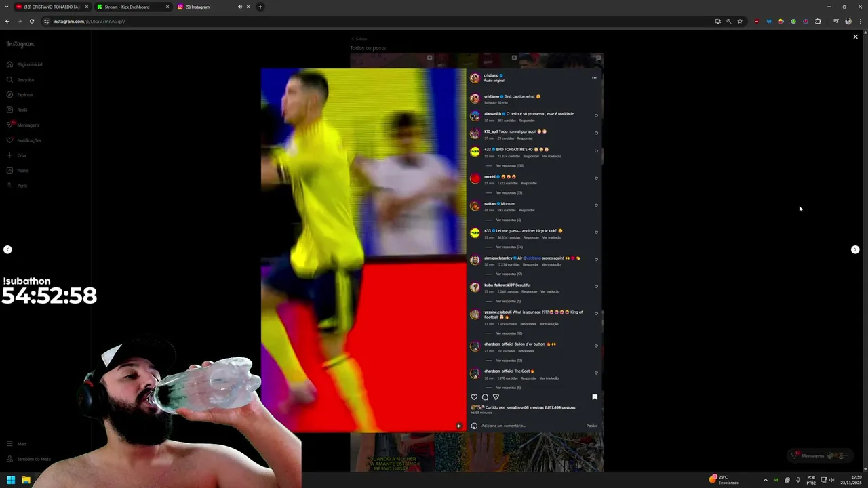Expand 'Ver respostas (4)' under nattan
The image size is (868, 488).
509,220
